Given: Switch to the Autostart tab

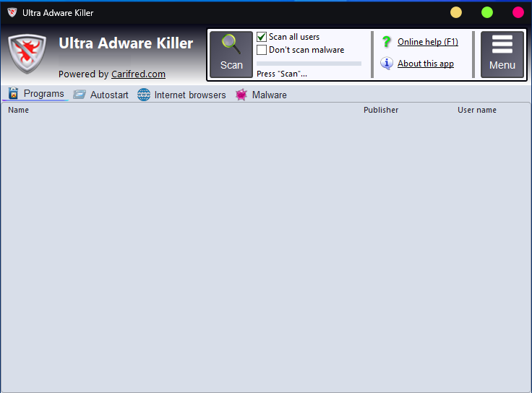Looking at the screenshot, I should coord(100,95).
